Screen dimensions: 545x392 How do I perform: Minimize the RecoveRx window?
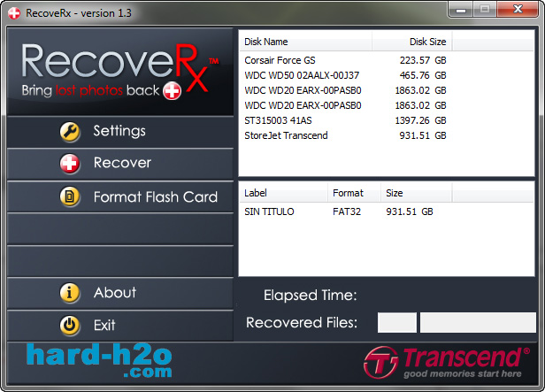coord(461,10)
